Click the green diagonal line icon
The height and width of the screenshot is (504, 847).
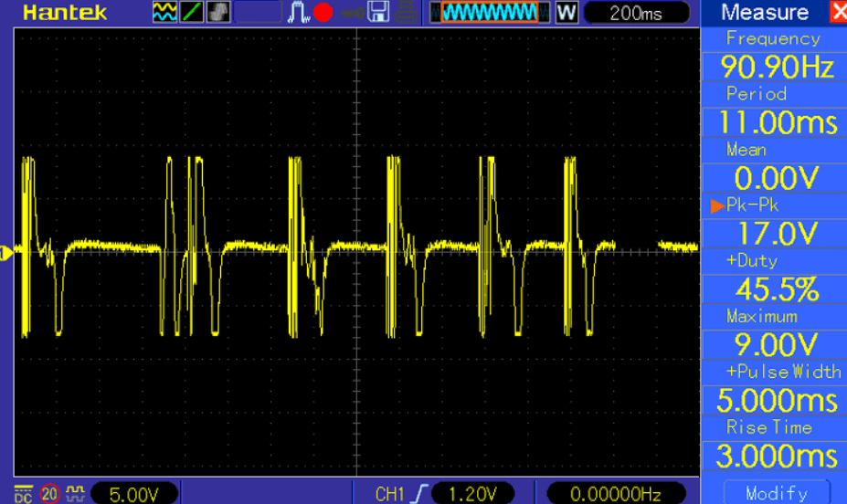[192, 13]
